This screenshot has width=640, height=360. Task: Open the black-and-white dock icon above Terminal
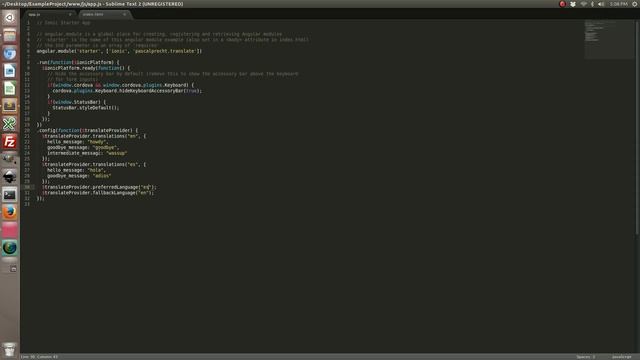point(9,177)
